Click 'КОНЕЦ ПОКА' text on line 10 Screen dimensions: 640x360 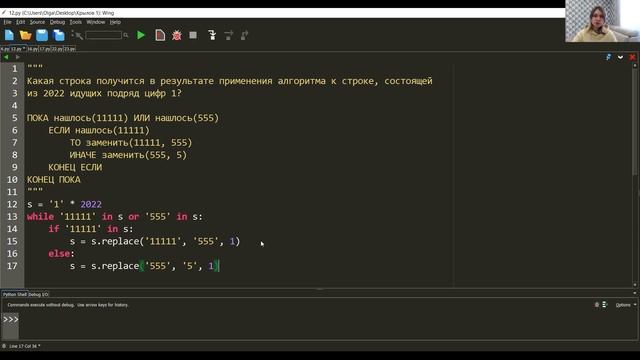coord(54,180)
